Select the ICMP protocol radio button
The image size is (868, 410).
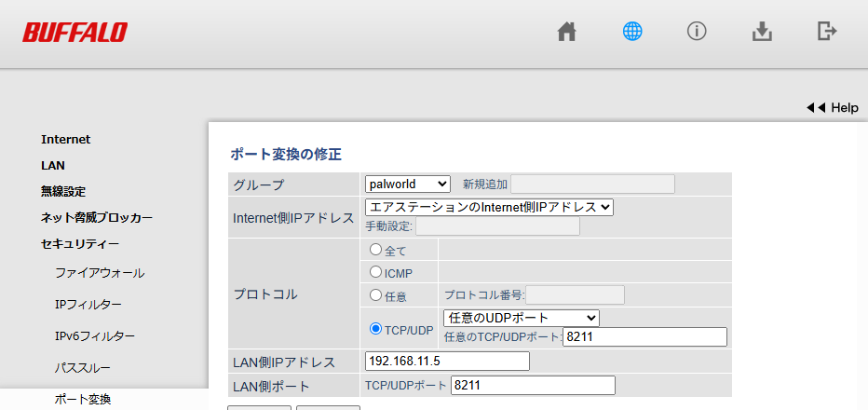376,271
